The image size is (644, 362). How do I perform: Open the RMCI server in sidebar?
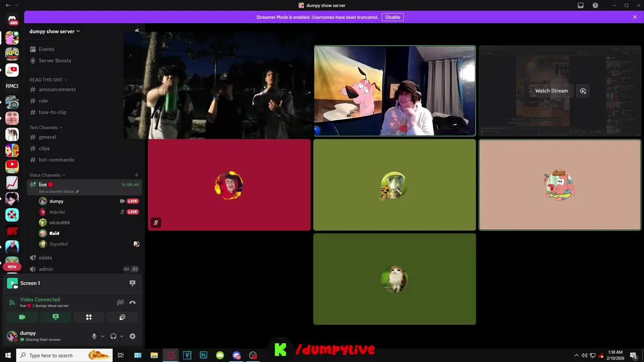click(x=12, y=86)
